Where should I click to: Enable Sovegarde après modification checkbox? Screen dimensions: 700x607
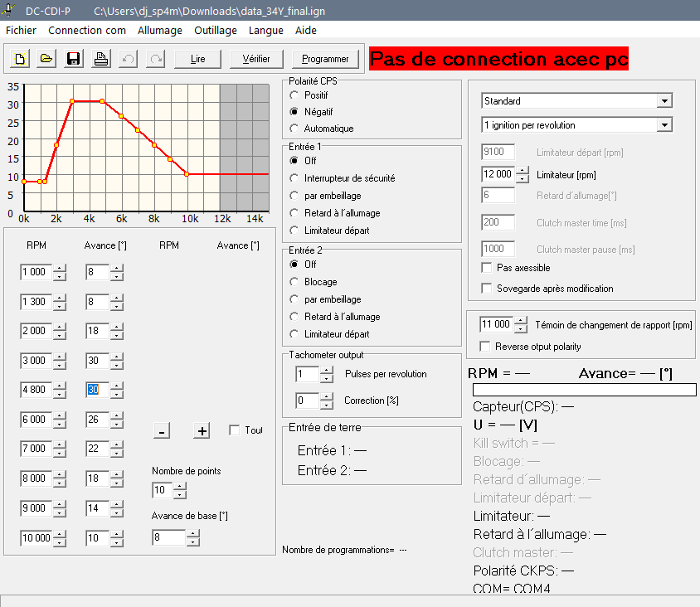[x=487, y=288]
